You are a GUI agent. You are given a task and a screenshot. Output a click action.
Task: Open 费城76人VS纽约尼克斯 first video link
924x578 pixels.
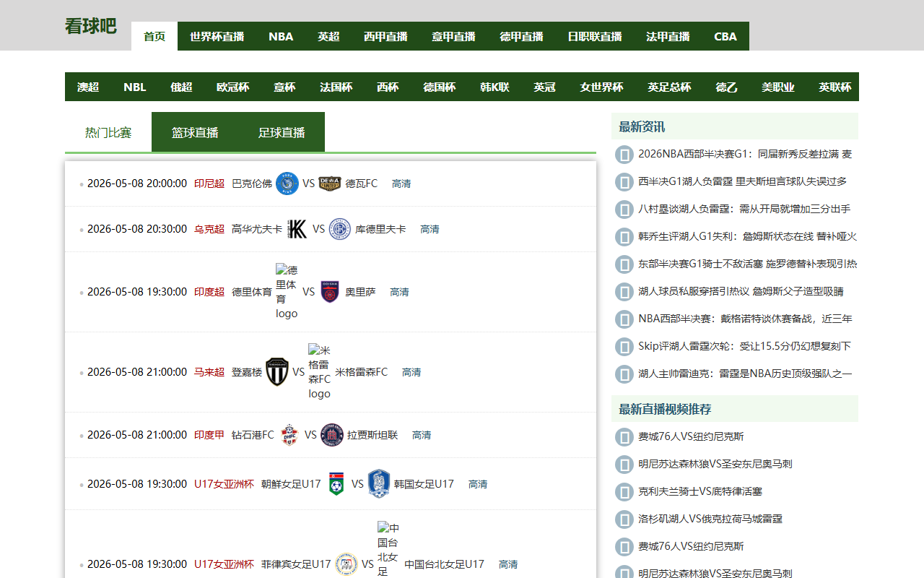(x=691, y=436)
